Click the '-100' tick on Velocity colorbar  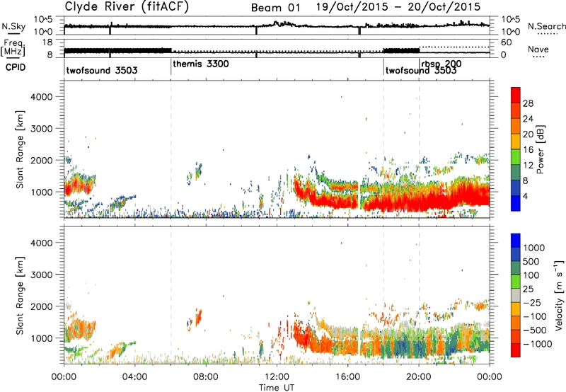tap(535, 316)
